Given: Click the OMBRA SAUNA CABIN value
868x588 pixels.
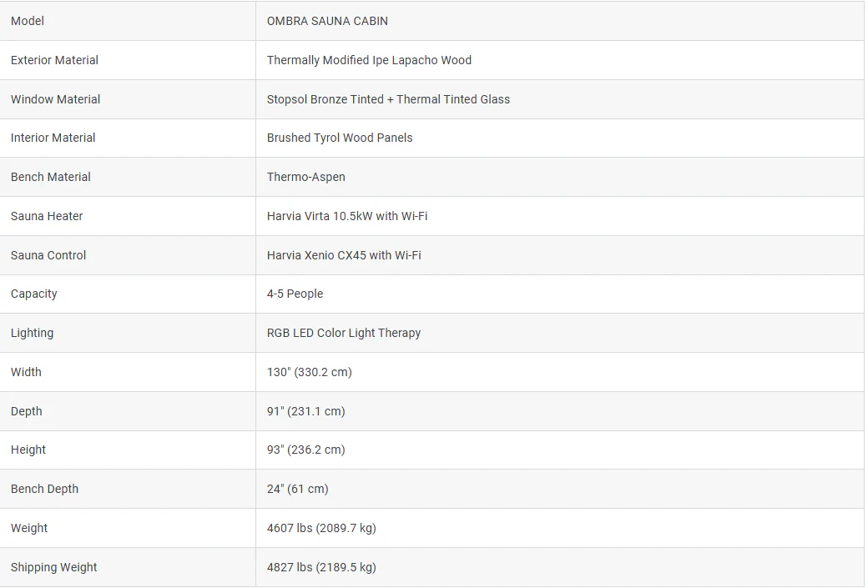Looking at the screenshot, I should [327, 21].
